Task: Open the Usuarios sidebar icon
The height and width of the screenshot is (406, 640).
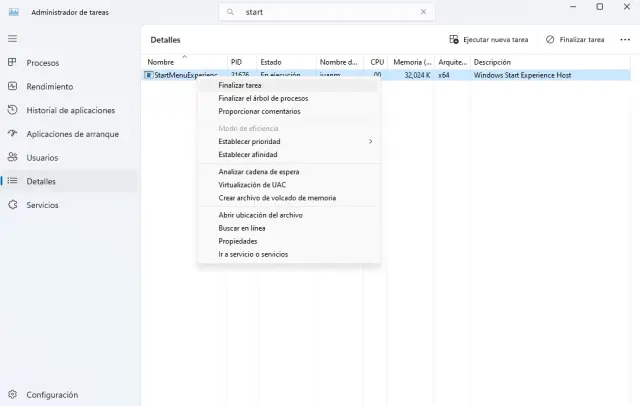Action: click(x=12, y=157)
